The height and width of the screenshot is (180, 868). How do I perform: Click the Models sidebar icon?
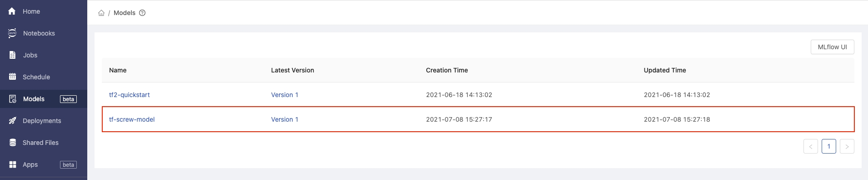12,99
